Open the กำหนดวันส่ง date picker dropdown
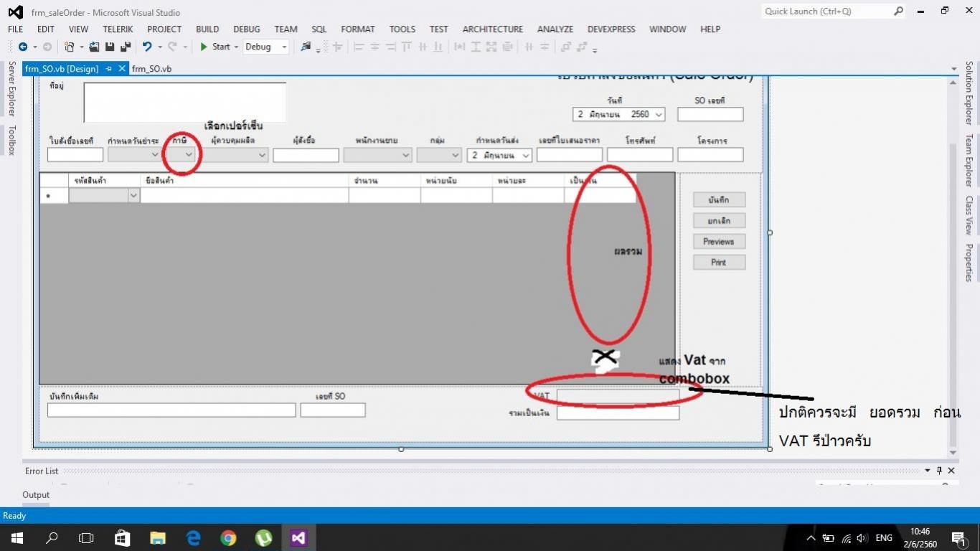This screenshot has height=551, width=980. [526, 155]
